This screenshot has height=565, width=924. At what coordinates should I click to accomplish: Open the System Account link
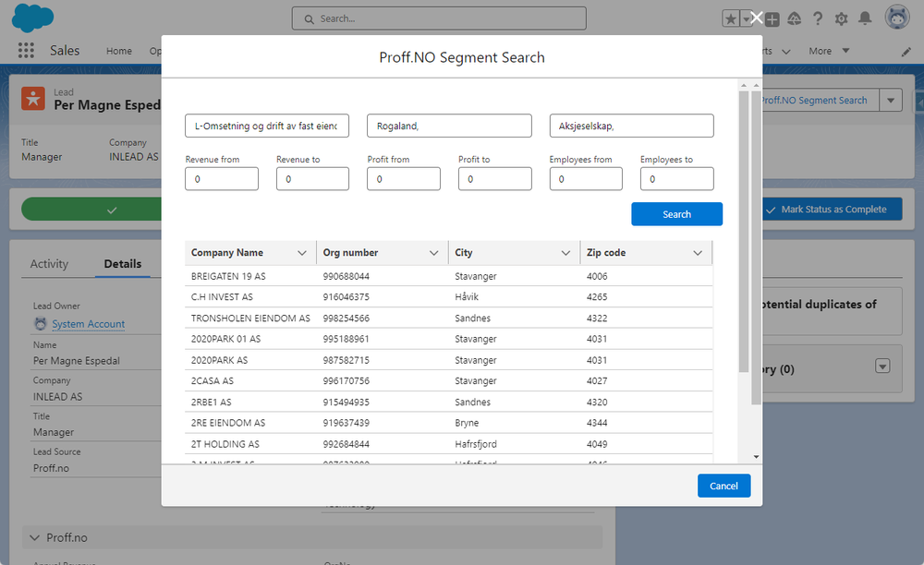(x=89, y=324)
